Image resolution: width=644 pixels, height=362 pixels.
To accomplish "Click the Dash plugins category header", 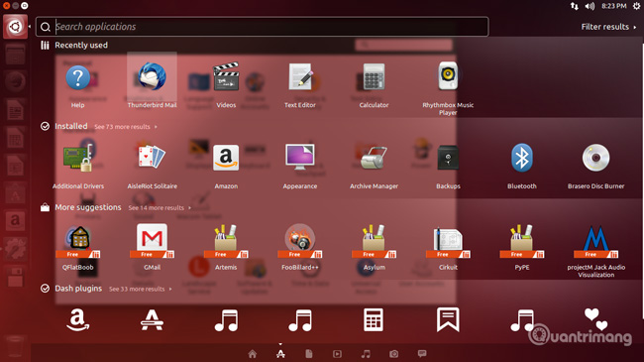I will pyautogui.click(x=78, y=289).
